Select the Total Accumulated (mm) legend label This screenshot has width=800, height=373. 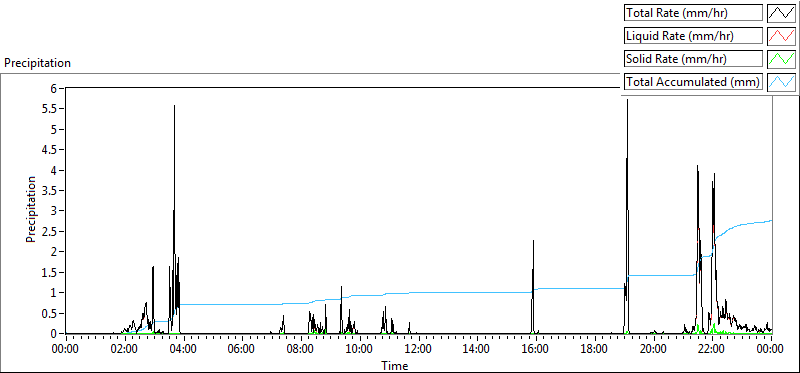[693, 82]
